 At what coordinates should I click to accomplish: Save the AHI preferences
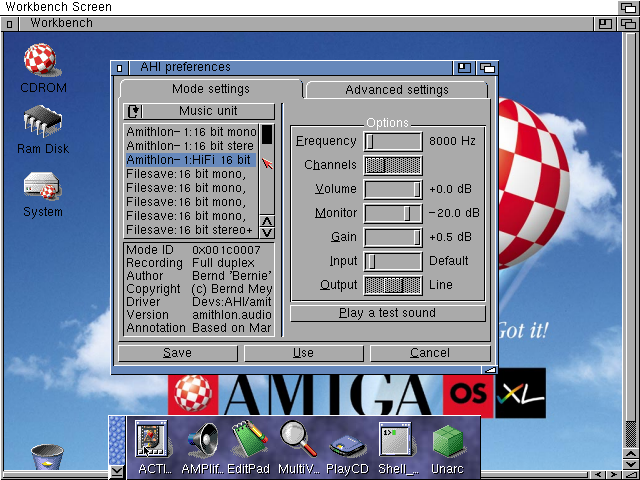coord(178,353)
